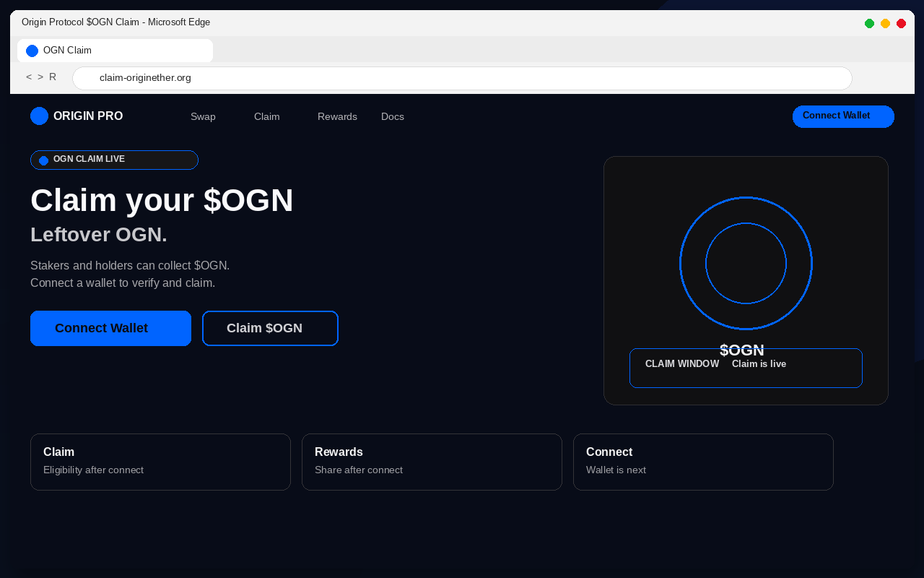Screen dimensions: 924x578
Task: Open the Claim eligibility card
Action: coord(160,462)
